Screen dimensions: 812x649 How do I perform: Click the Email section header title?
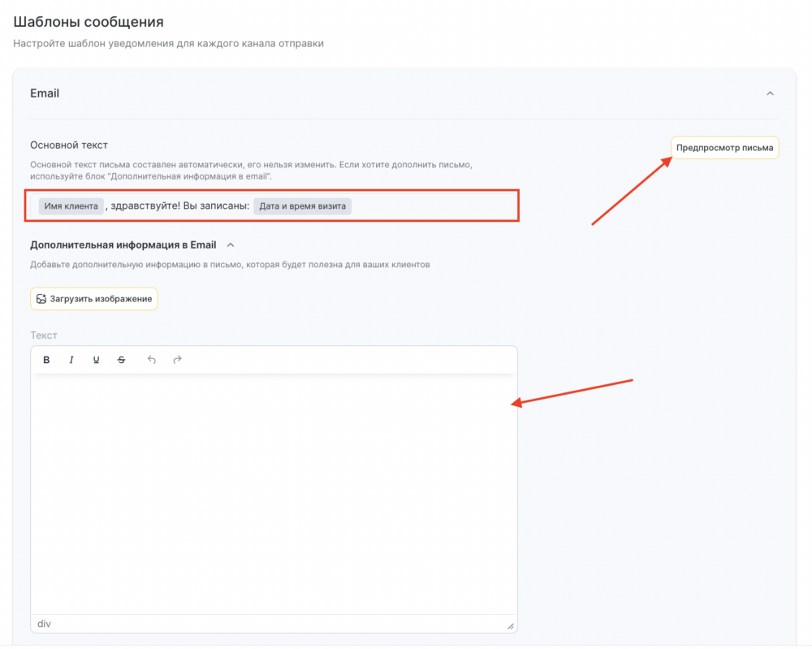(x=45, y=93)
